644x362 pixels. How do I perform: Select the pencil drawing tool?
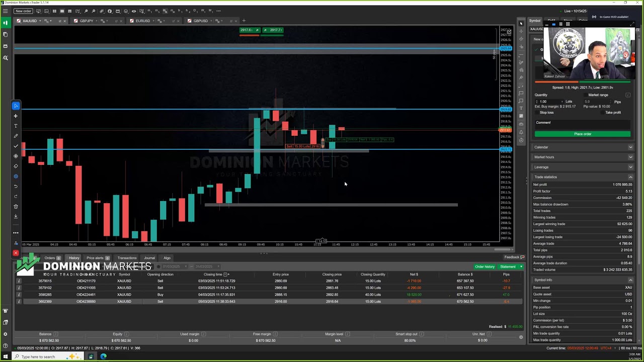(16, 136)
